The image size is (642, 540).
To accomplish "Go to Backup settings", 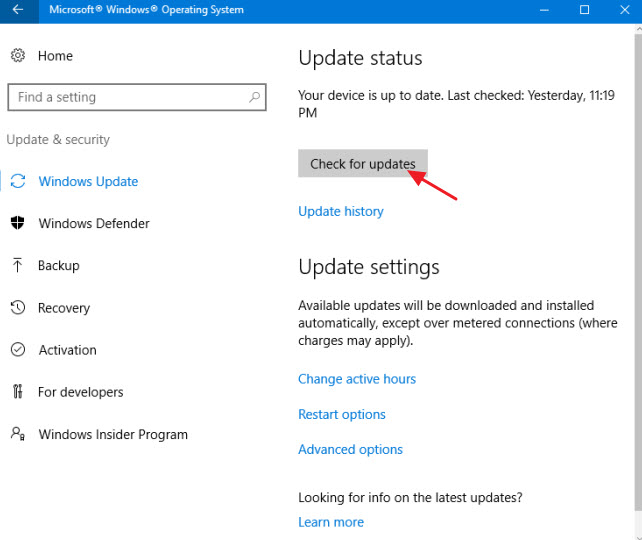I will click(x=59, y=266).
